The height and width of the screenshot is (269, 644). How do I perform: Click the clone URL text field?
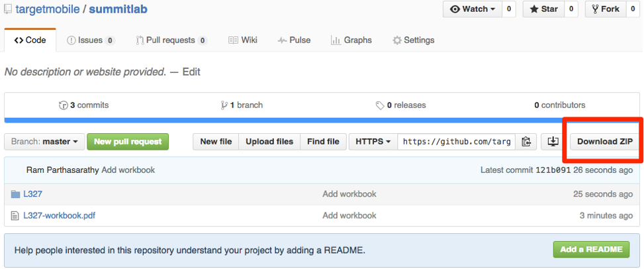tap(456, 142)
